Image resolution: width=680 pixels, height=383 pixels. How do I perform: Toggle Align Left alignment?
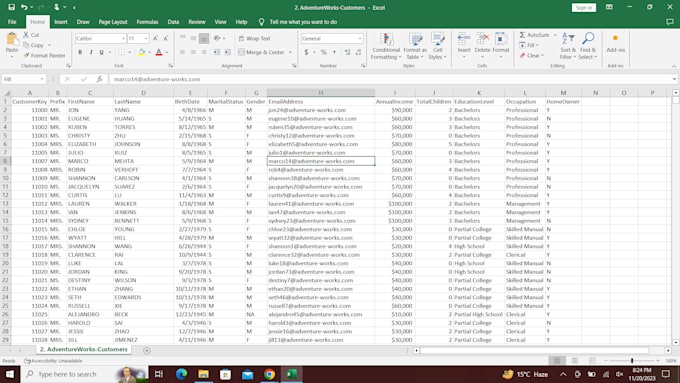pyautogui.click(x=183, y=52)
